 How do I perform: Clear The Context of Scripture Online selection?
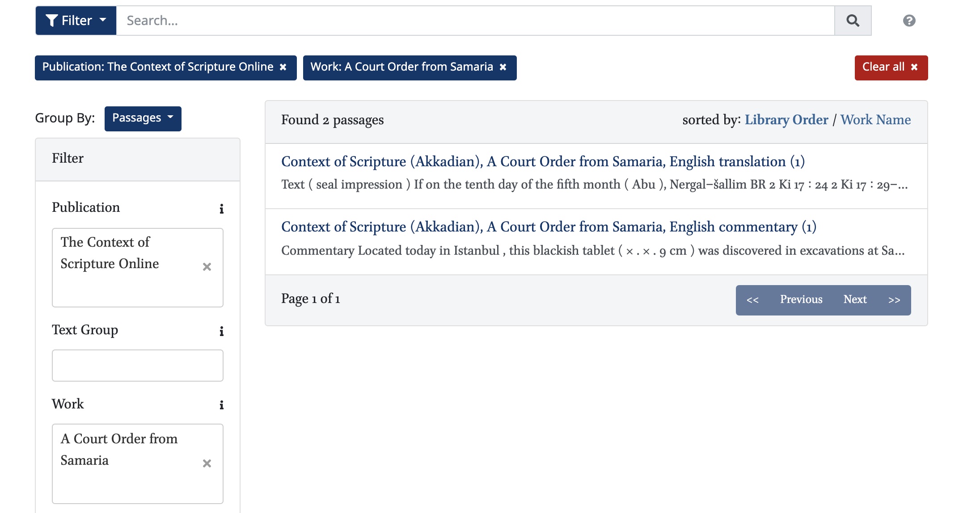[207, 267]
